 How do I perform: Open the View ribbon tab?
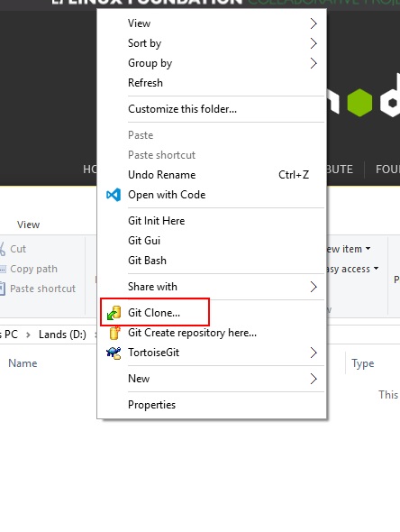(x=29, y=225)
